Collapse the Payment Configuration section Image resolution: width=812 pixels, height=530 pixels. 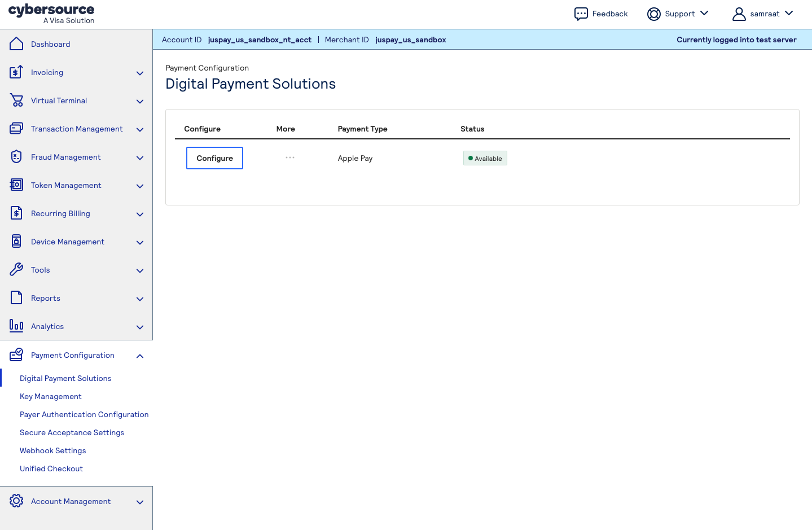pos(140,356)
